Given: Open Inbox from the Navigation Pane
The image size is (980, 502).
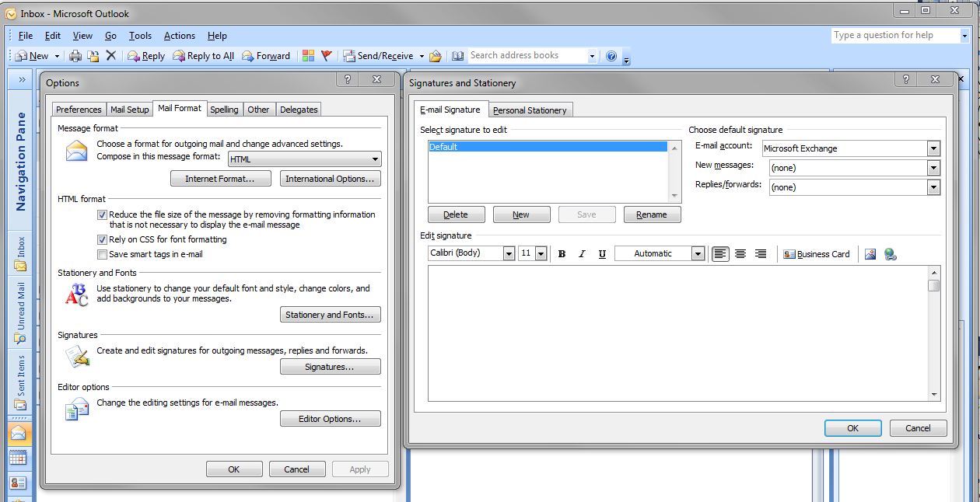Looking at the screenshot, I should click(20, 254).
